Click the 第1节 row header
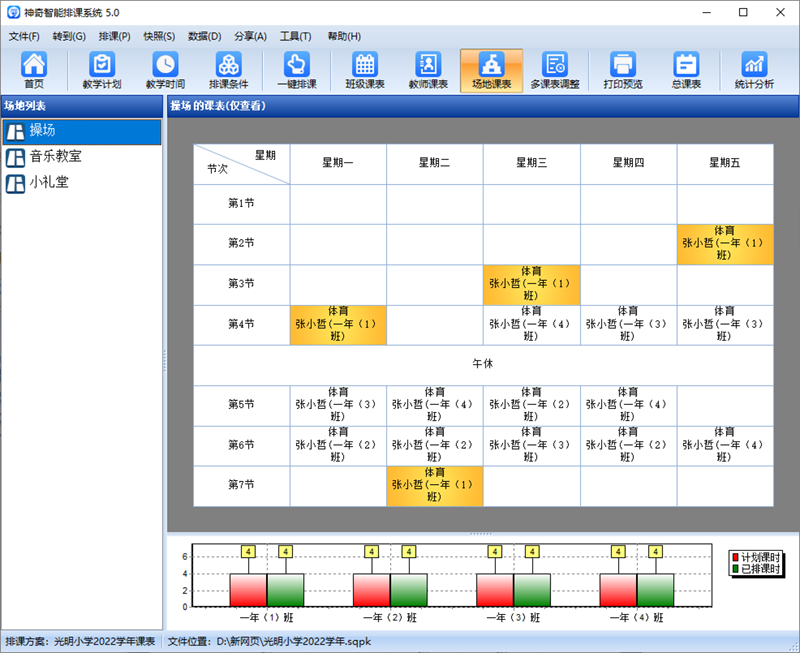 click(x=241, y=204)
